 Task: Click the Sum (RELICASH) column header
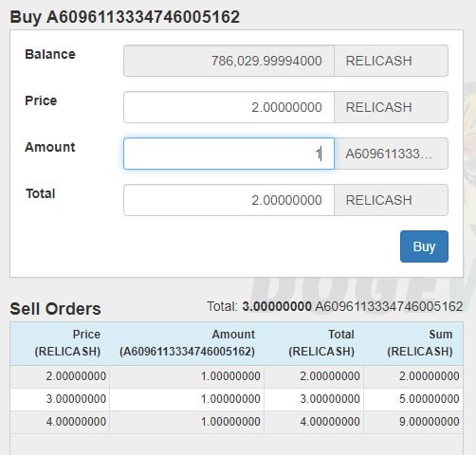(420, 343)
